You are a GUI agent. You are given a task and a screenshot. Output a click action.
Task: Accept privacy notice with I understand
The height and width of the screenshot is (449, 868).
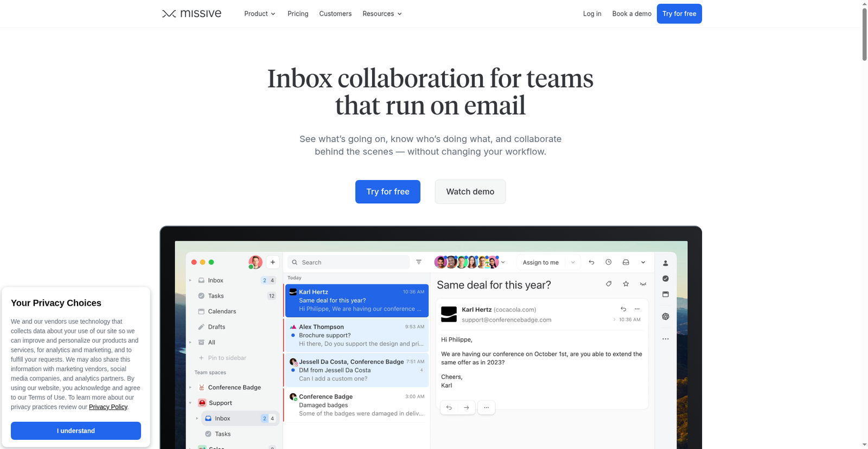76,431
